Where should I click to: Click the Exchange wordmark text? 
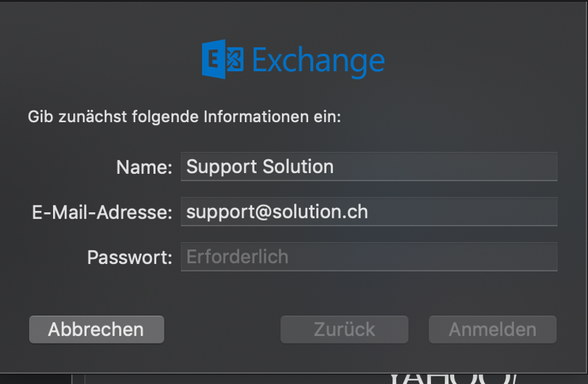(x=318, y=61)
